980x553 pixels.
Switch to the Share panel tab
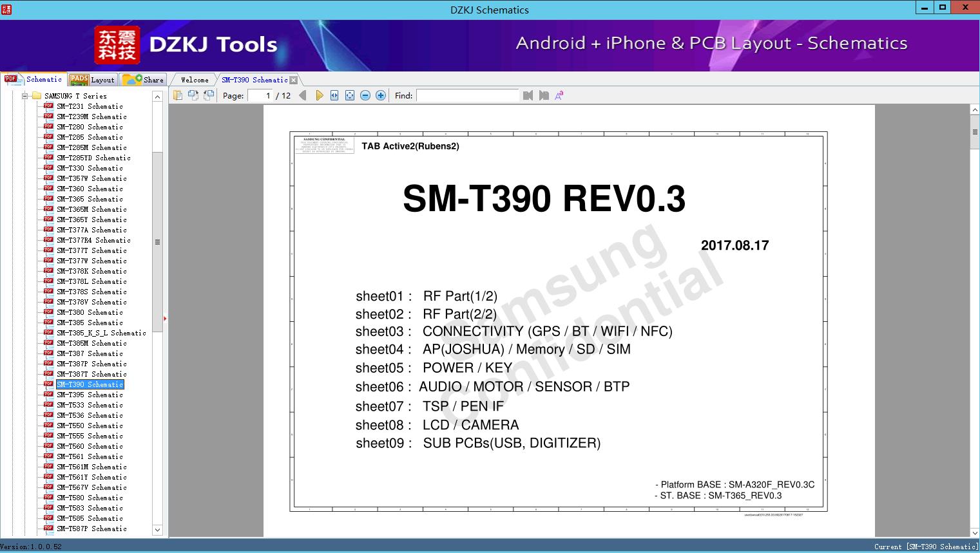143,80
